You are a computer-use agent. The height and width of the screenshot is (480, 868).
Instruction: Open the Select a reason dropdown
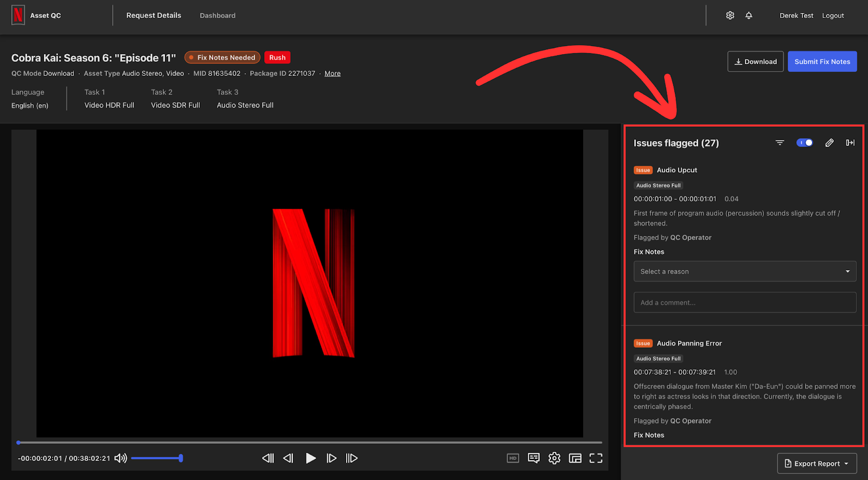click(745, 271)
